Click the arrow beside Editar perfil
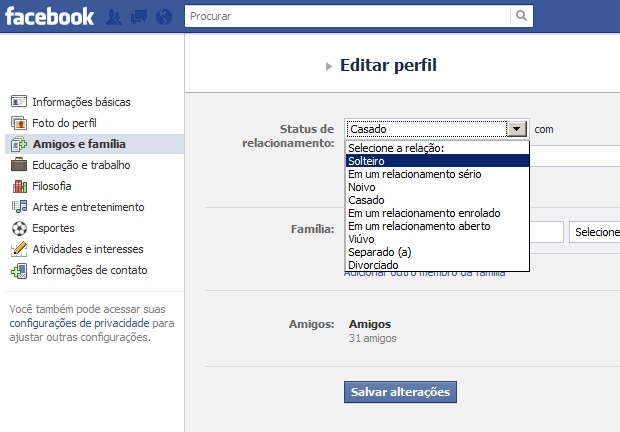Viewport: 620px width, 432px height. point(329,66)
